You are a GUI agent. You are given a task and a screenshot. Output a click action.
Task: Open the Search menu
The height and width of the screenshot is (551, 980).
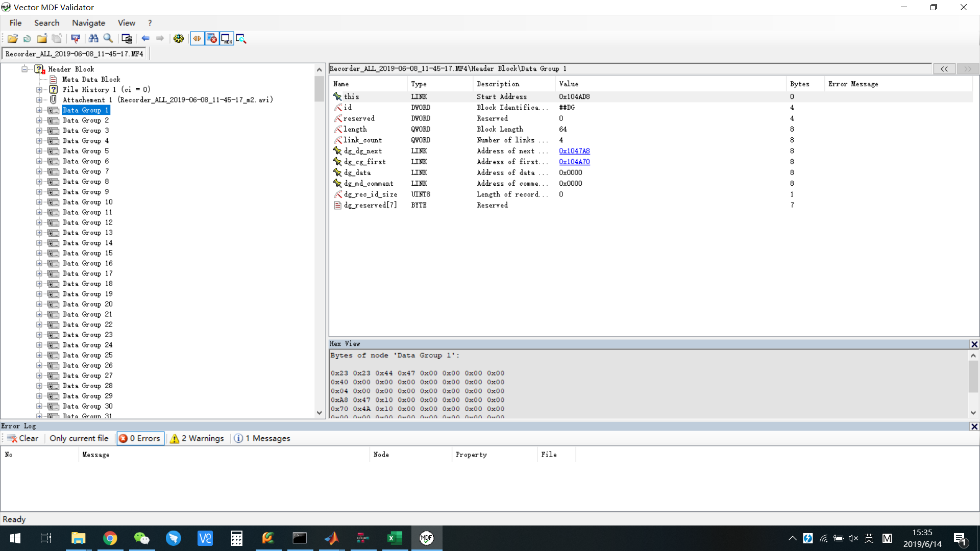pyautogui.click(x=46, y=22)
